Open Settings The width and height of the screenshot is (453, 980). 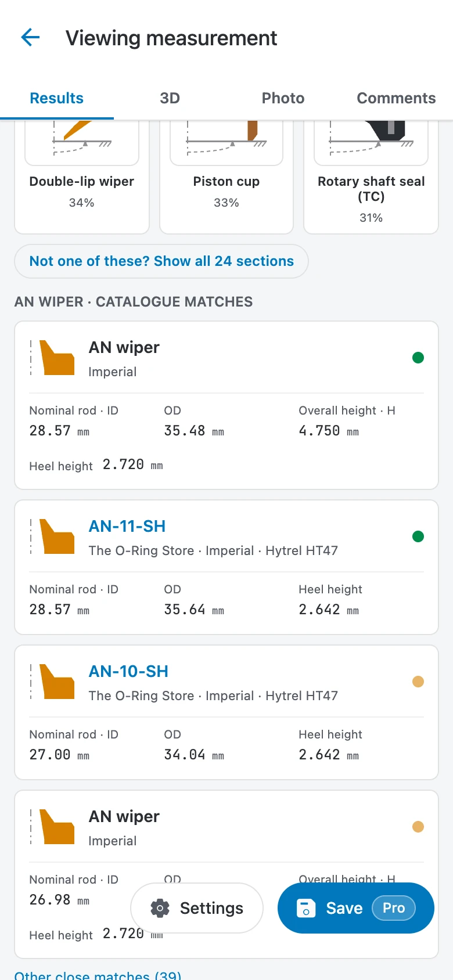coord(197,908)
